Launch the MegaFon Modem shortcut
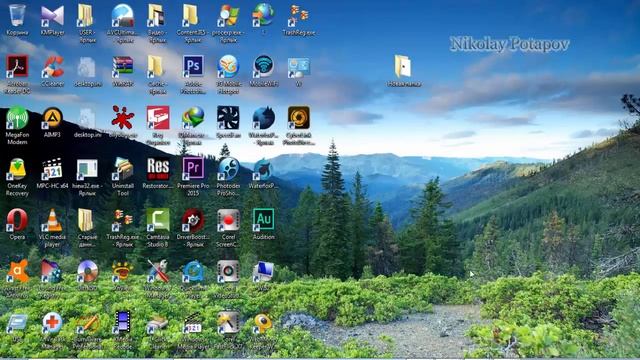 (17, 118)
